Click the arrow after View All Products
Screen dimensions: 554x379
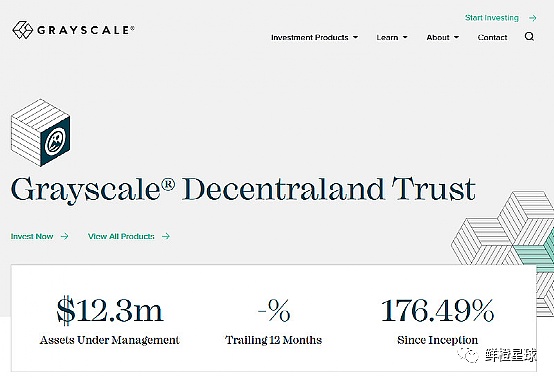click(166, 236)
